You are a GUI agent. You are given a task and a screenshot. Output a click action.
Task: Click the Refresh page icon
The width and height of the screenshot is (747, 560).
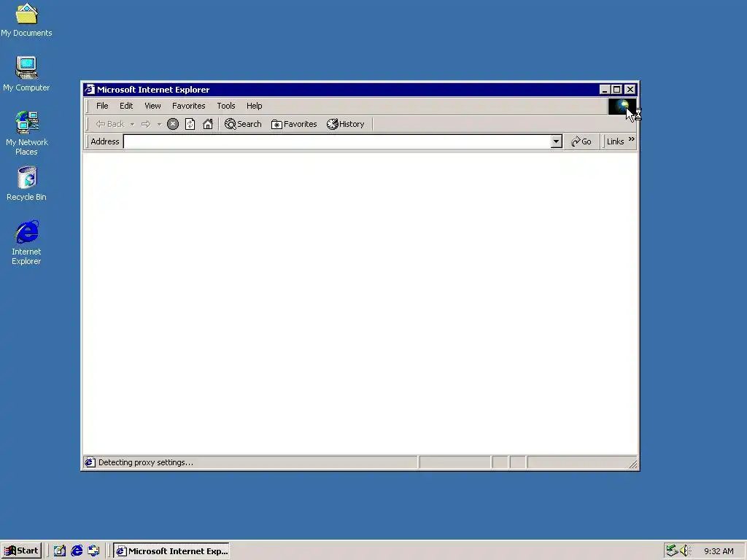(x=190, y=124)
